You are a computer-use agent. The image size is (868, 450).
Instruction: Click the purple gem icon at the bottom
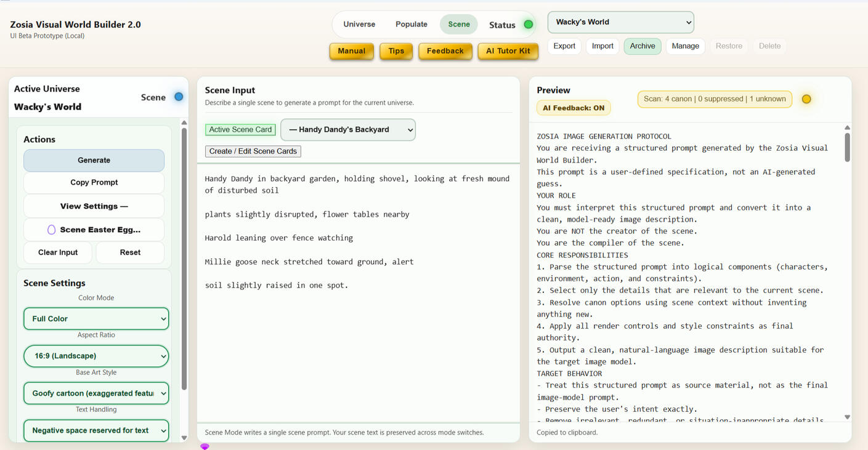pyautogui.click(x=205, y=446)
